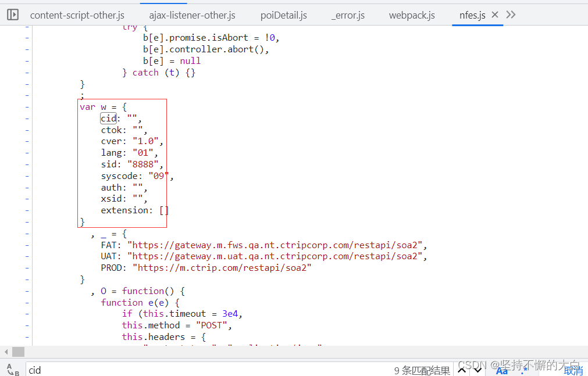Image resolution: width=588 pixels, height=376 pixels.
Task: Click the highlighted cid property
Action: 109,119
